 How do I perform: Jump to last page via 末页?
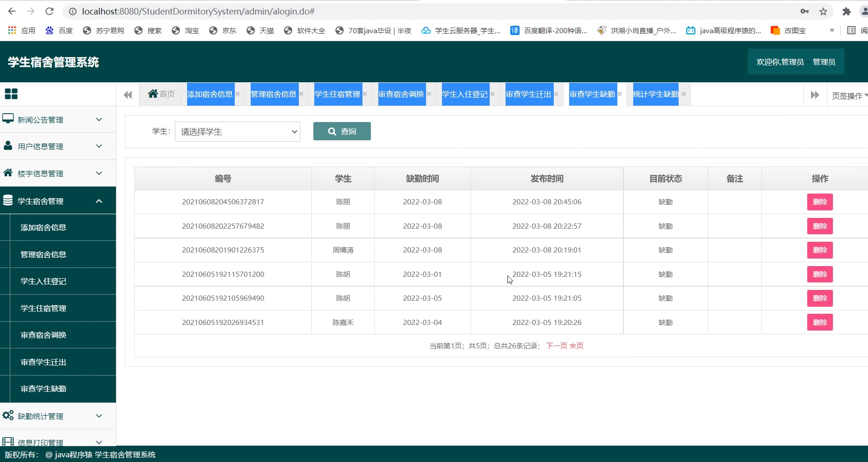[x=576, y=346]
